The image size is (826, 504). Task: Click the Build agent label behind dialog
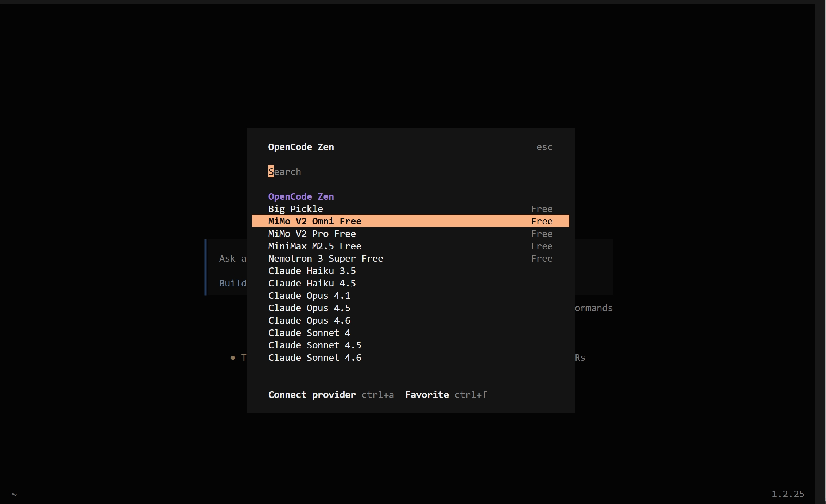coord(233,283)
